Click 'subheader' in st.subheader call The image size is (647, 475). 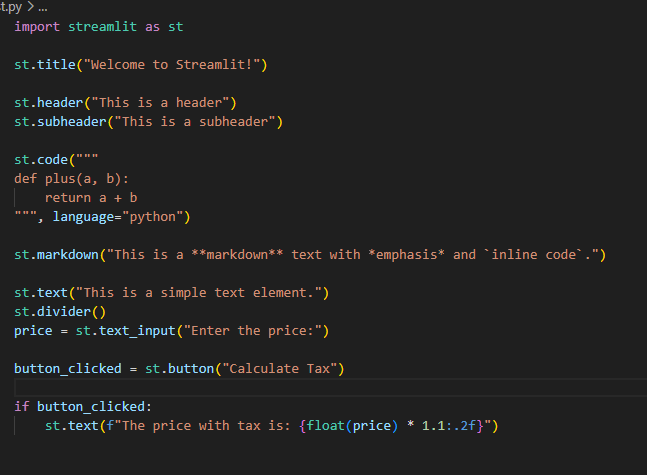tap(72, 122)
